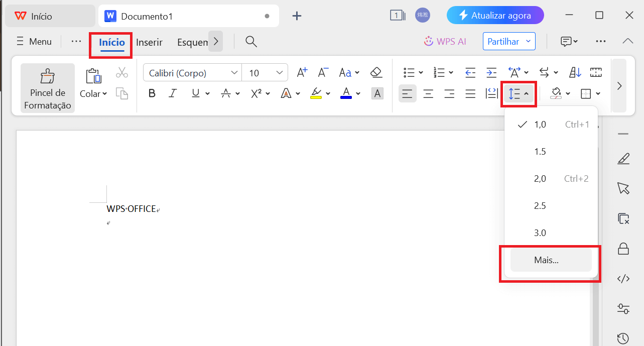Click the code view icon in sidebar
Viewport: 644px width, 346px height.
623,278
